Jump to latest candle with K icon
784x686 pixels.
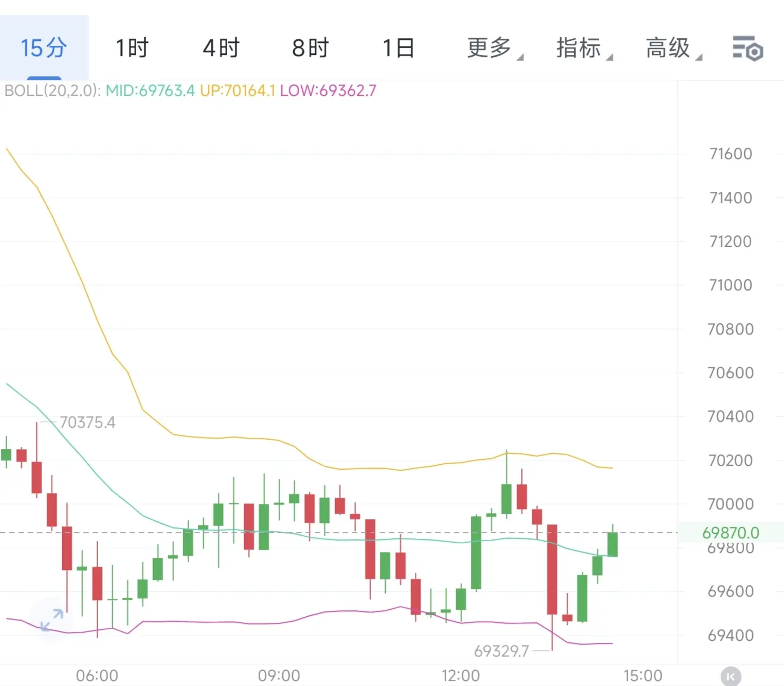point(731,676)
